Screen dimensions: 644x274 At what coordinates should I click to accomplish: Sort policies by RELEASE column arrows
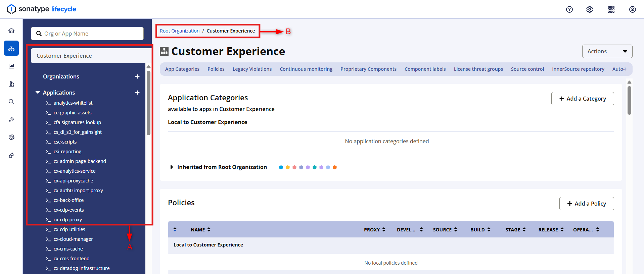pyautogui.click(x=562, y=230)
